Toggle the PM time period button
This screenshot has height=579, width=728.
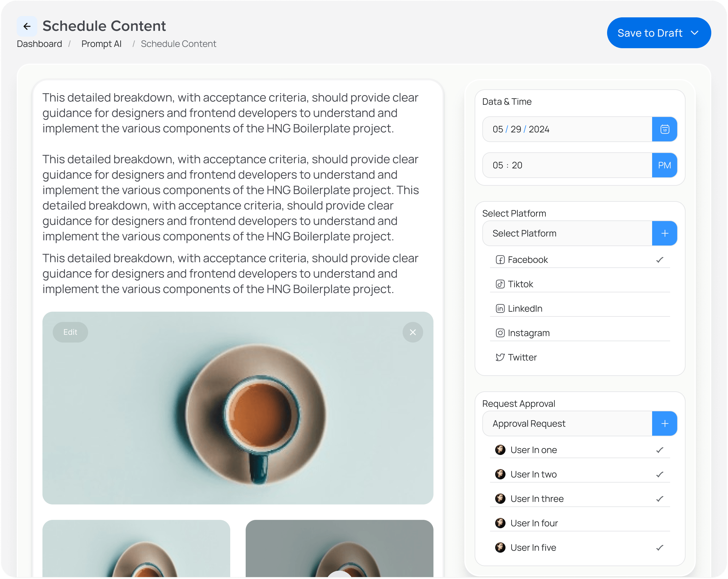(x=664, y=165)
